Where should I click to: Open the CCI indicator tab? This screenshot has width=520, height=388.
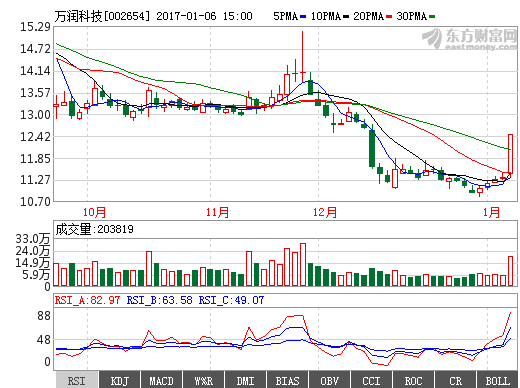[x=371, y=380]
